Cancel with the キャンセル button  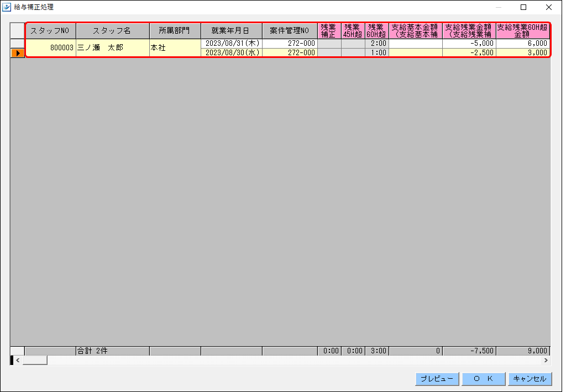(x=530, y=379)
